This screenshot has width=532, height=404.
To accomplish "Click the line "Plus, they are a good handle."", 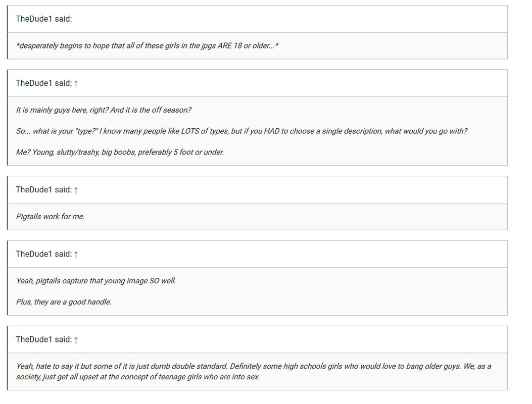I will pyautogui.click(x=64, y=302).
